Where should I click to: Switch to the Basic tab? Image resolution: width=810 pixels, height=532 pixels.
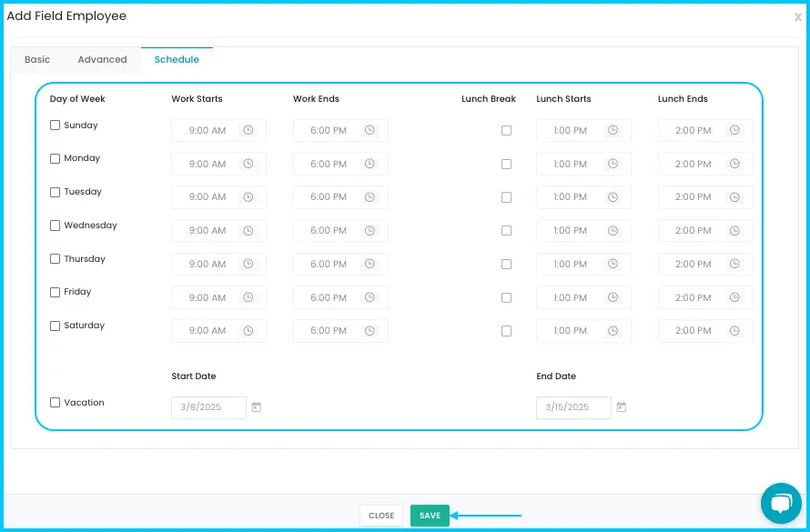(37, 59)
